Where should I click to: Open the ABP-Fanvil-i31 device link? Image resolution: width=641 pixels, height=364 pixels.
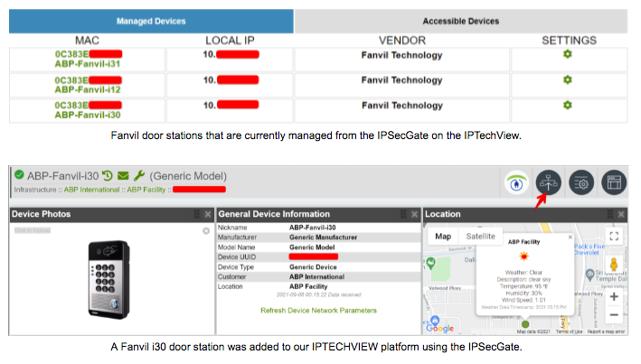pos(88,64)
